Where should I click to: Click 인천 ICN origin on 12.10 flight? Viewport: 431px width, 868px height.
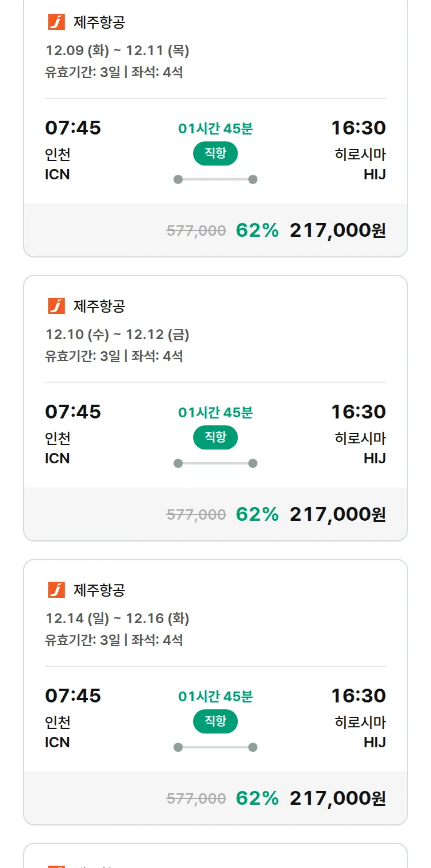click(x=57, y=448)
